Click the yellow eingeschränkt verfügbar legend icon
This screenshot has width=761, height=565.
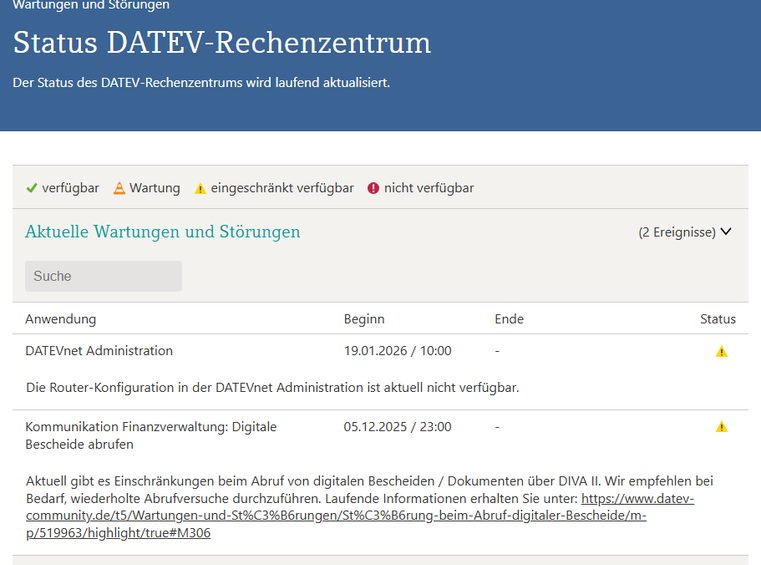200,188
